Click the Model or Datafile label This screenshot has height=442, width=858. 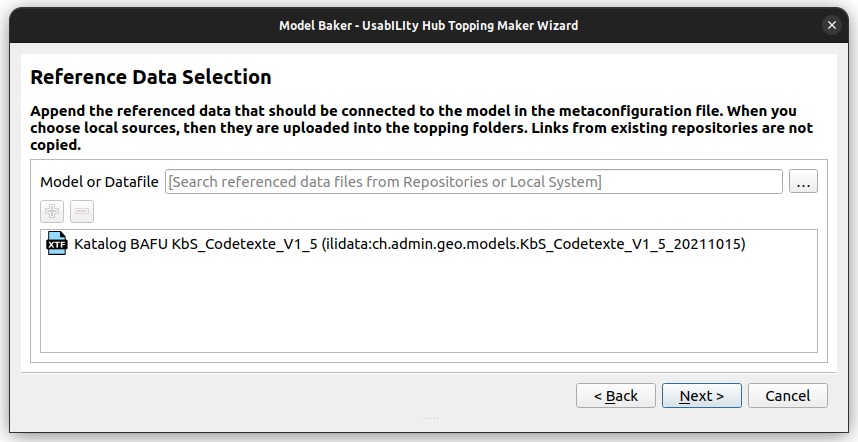tap(99, 182)
